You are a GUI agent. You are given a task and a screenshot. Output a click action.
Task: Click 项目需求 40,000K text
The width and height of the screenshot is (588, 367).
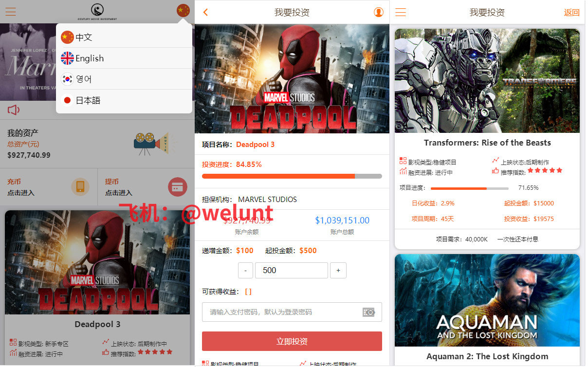461,239
